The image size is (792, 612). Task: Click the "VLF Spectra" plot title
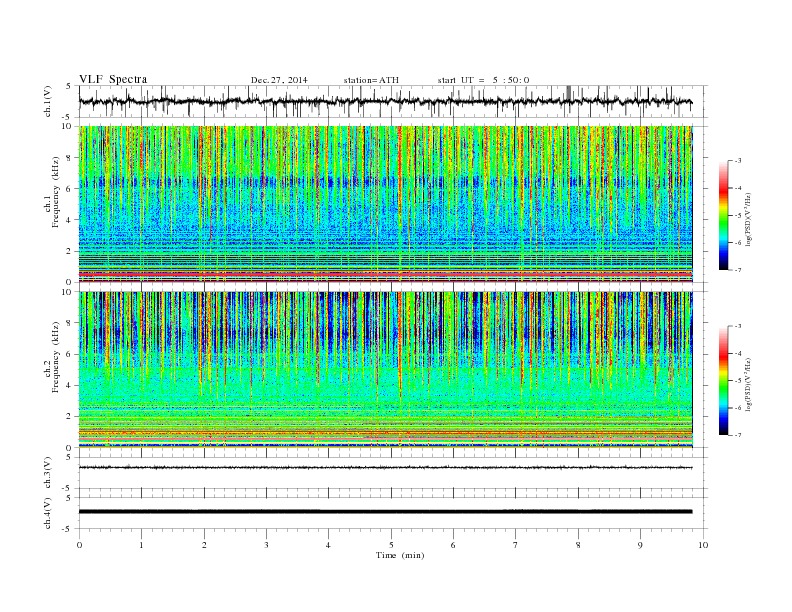pyautogui.click(x=113, y=79)
